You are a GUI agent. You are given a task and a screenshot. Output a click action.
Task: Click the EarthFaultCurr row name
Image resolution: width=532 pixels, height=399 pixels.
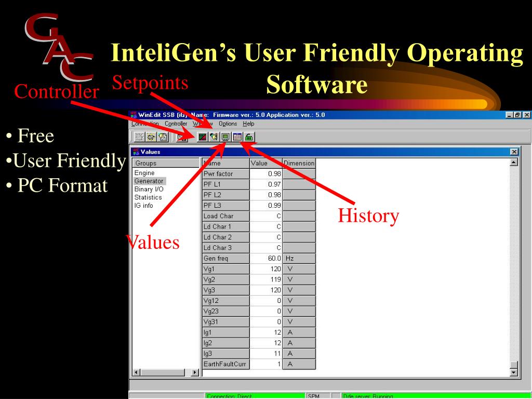tap(226, 364)
